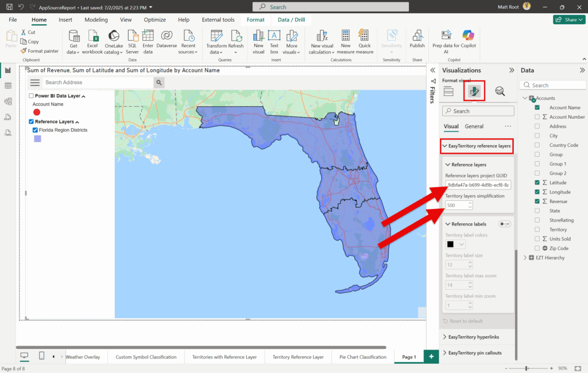Insert a Text box
Image resolution: width=588 pixels, height=373 pixels.
[x=274, y=39]
